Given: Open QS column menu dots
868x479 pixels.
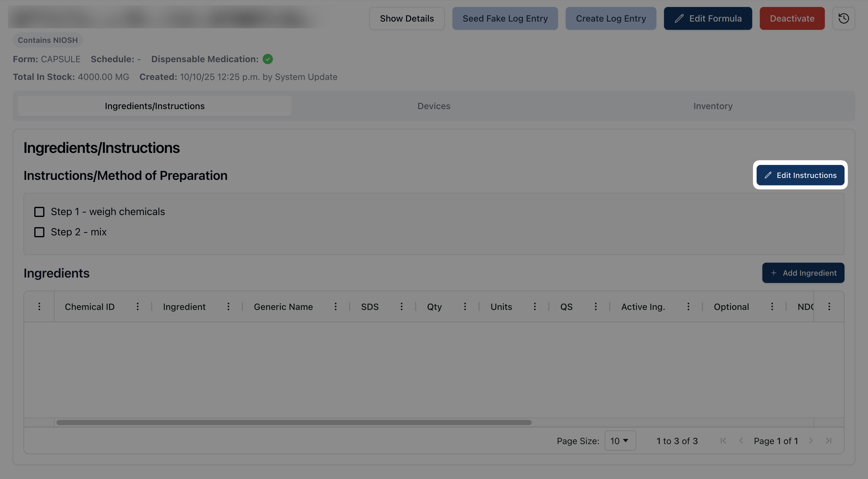Looking at the screenshot, I should click(595, 306).
